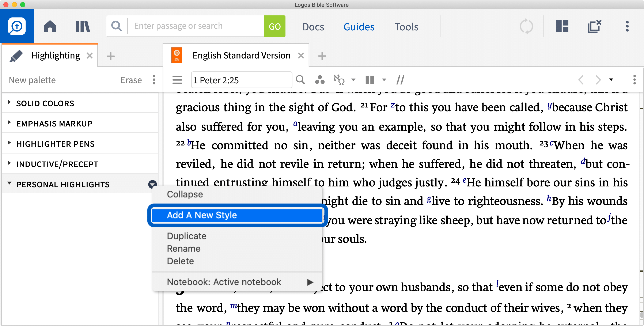Image resolution: width=644 pixels, height=326 pixels.
Task: Click the Erase button
Action: [131, 80]
